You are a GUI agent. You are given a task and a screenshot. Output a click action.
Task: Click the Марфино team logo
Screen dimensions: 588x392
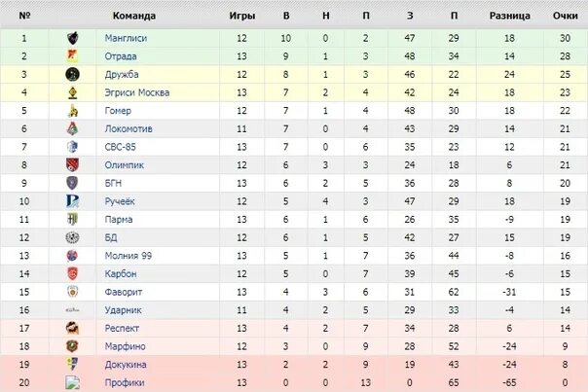pos(71,346)
